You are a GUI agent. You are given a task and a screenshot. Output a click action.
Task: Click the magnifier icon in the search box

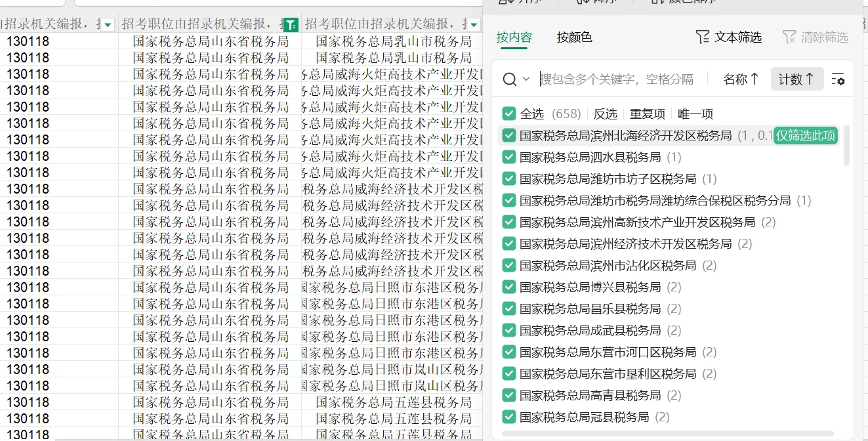point(510,79)
